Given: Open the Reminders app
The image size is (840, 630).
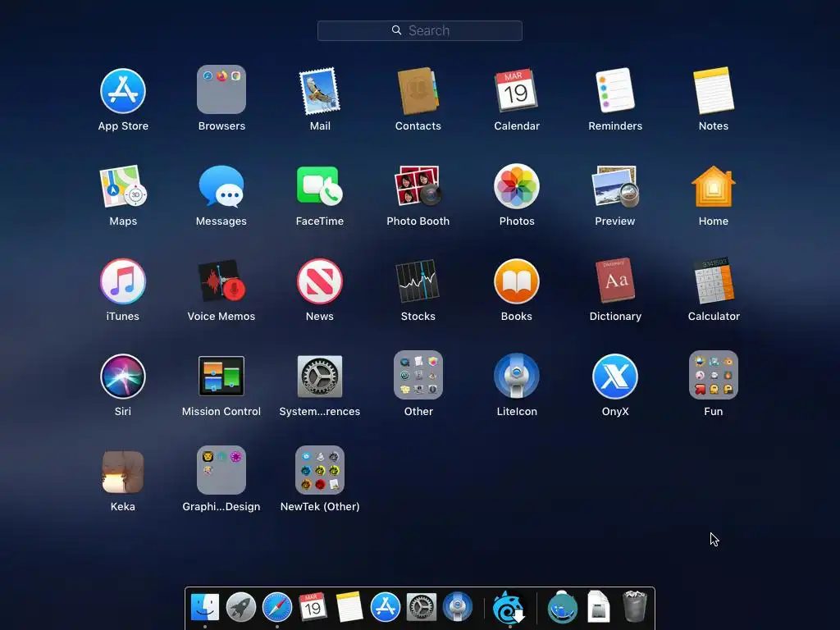Looking at the screenshot, I should tap(615, 90).
